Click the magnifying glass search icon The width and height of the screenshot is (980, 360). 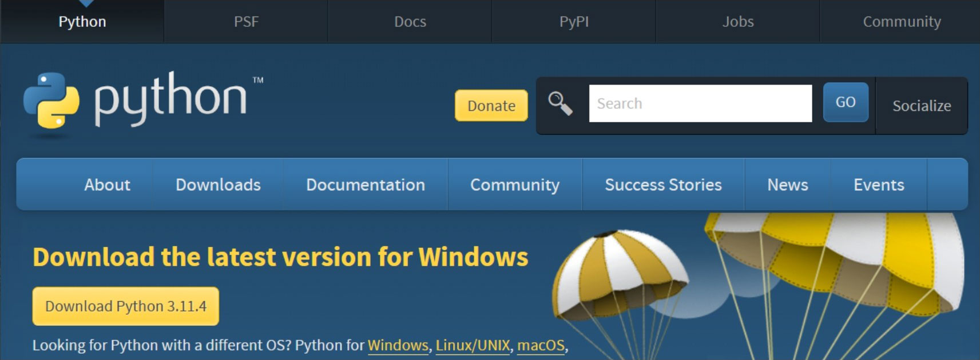560,104
